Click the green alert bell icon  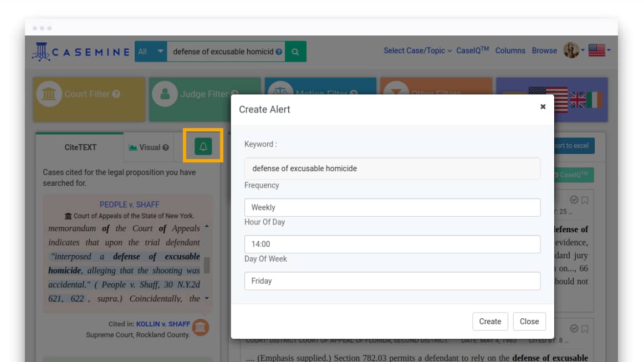(203, 147)
